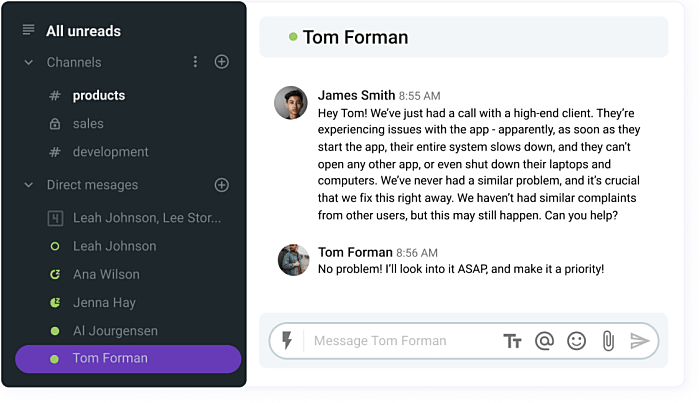The image size is (700, 403).
Task: Open the emoji picker
Action: click(x=576, y=341)
